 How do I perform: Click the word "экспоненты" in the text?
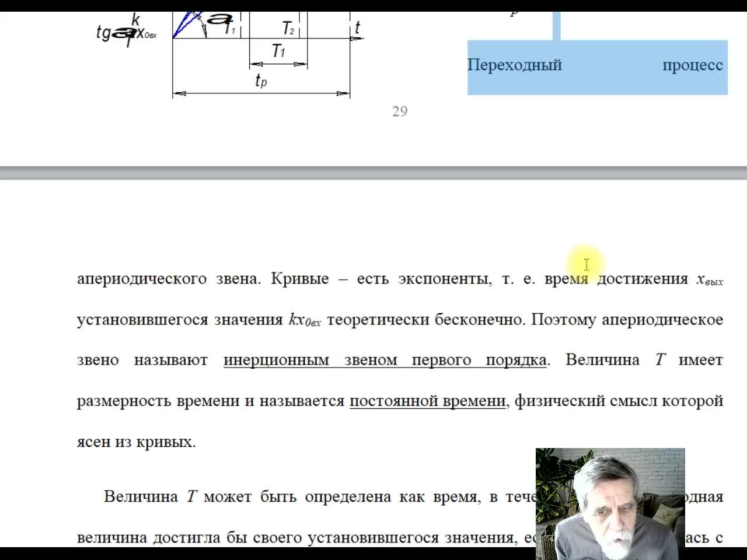click(x=445, y=279)
